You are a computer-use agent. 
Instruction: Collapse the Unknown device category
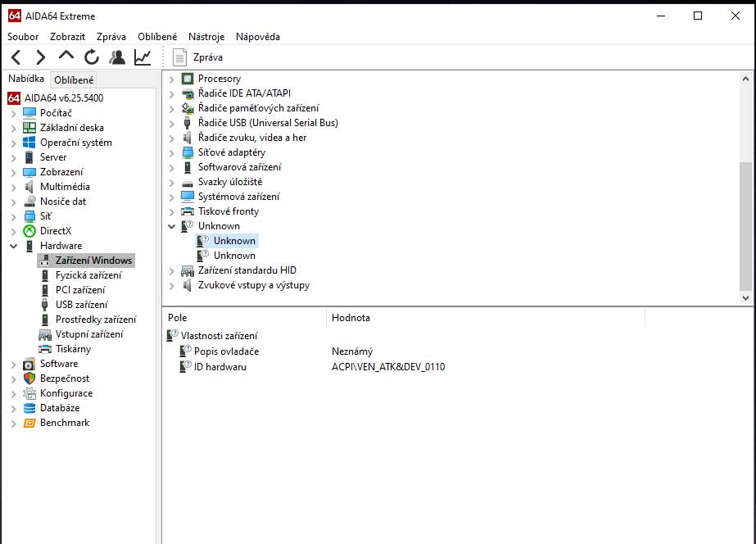[172, 227]
